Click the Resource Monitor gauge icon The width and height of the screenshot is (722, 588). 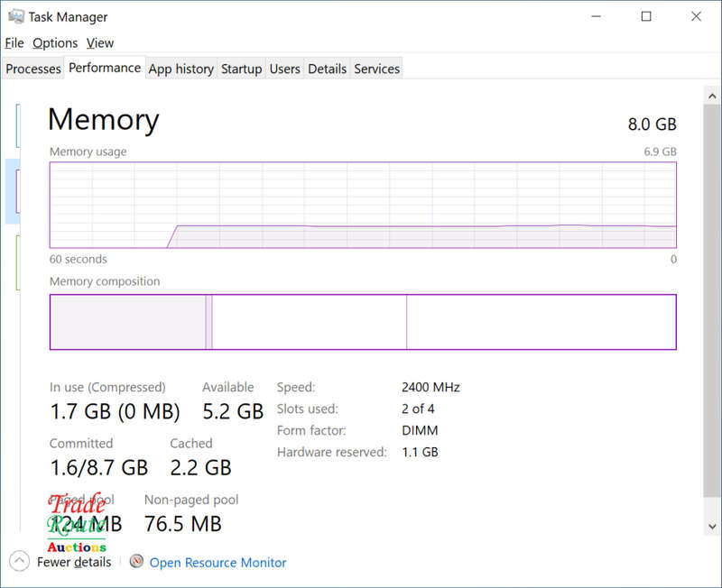(x=136, y=561)
